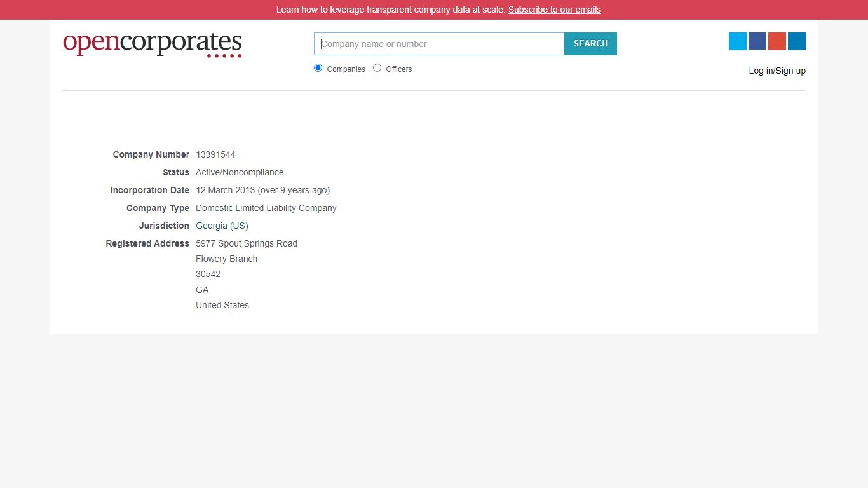Click the last medium-blue social square on the right
Screen dimensions: 868x488
(x=797, y=41)
